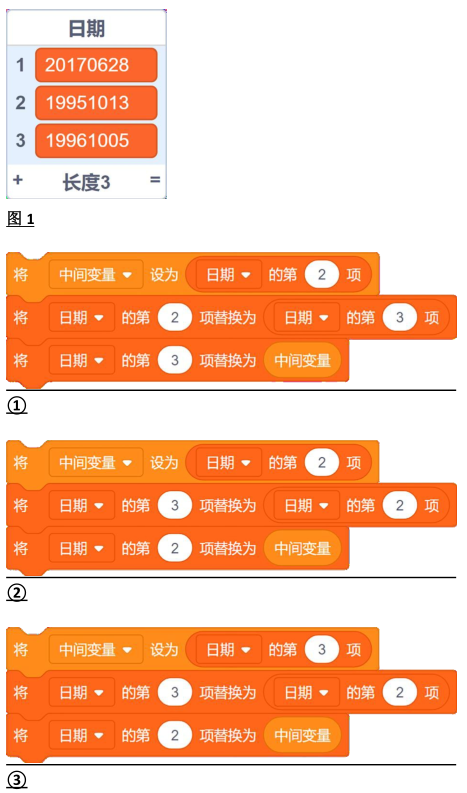Select the list item 19961005
This screenshot has width=467, height=793.
[96, 141]
